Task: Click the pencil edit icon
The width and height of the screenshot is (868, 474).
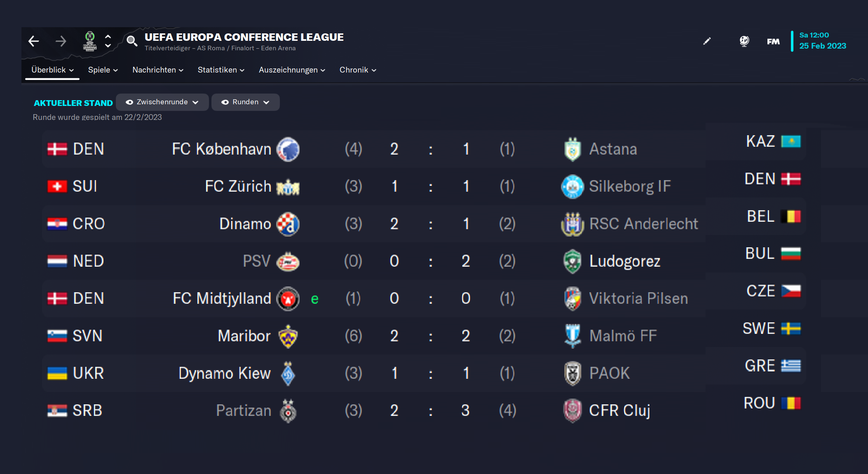Action: point(707,41)
